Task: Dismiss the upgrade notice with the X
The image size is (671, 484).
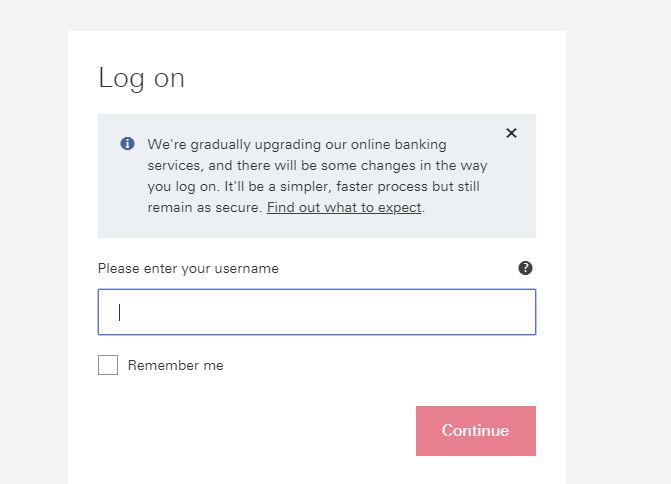Action: pos(511,133)
